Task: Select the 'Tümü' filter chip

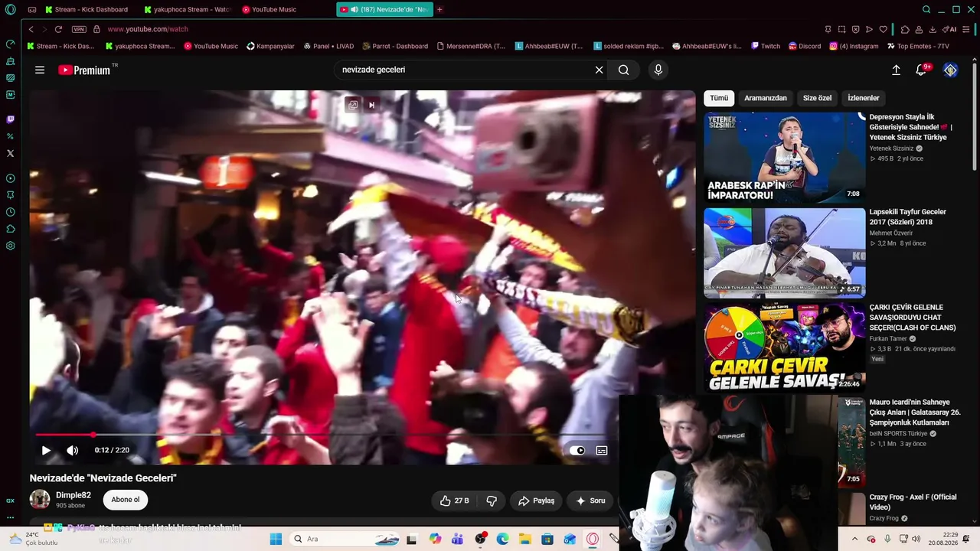Action: coord(719,98)
